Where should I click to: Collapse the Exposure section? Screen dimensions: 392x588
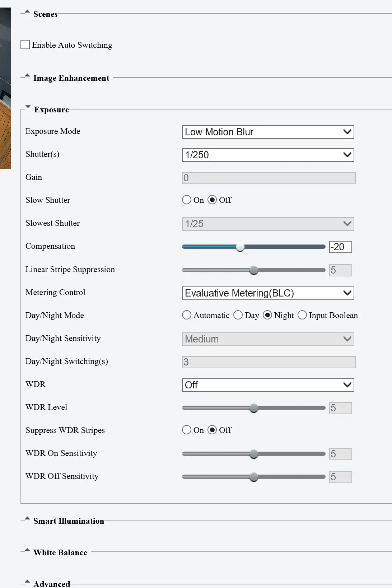coord(28,107)
